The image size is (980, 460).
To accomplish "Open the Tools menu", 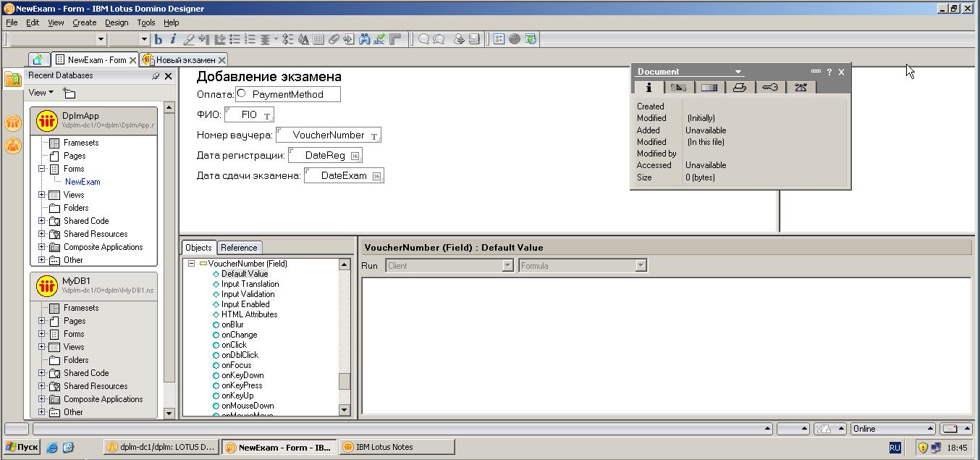I will pos(146,22).
